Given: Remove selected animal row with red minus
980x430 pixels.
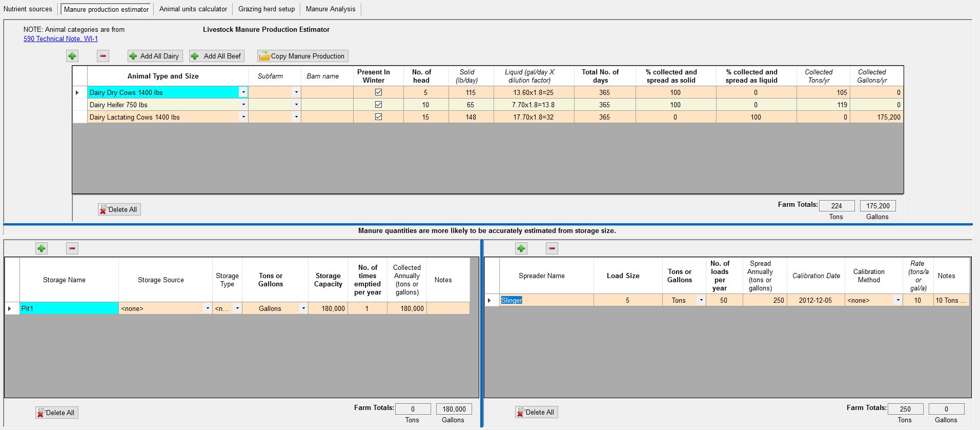Looking at the screenshot, I should tap(103, 56).
